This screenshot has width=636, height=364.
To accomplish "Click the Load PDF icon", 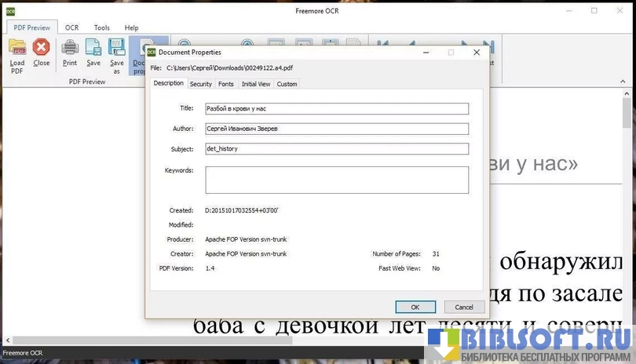I will (17, 48).
